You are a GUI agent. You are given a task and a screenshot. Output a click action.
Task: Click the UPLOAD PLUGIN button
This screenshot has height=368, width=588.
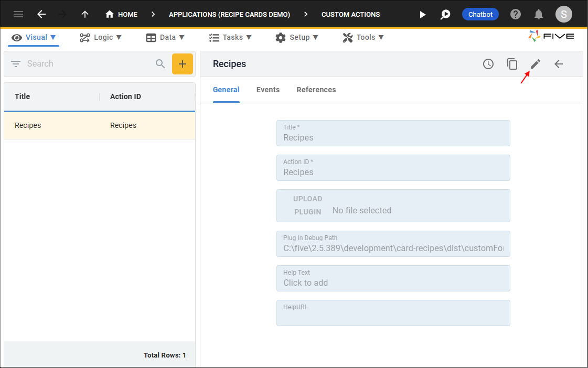coord(307,205)
